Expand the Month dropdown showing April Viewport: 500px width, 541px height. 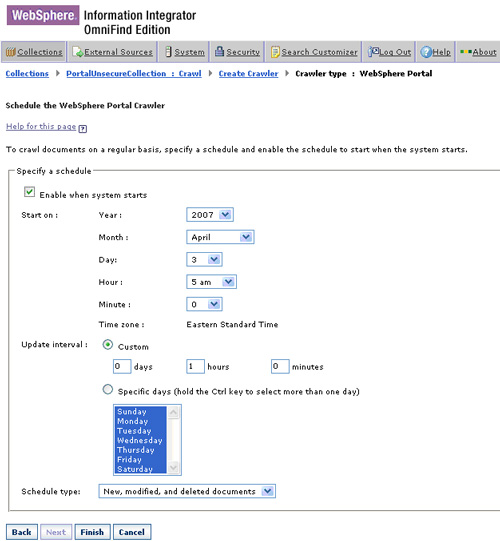[x=220, y=237]
